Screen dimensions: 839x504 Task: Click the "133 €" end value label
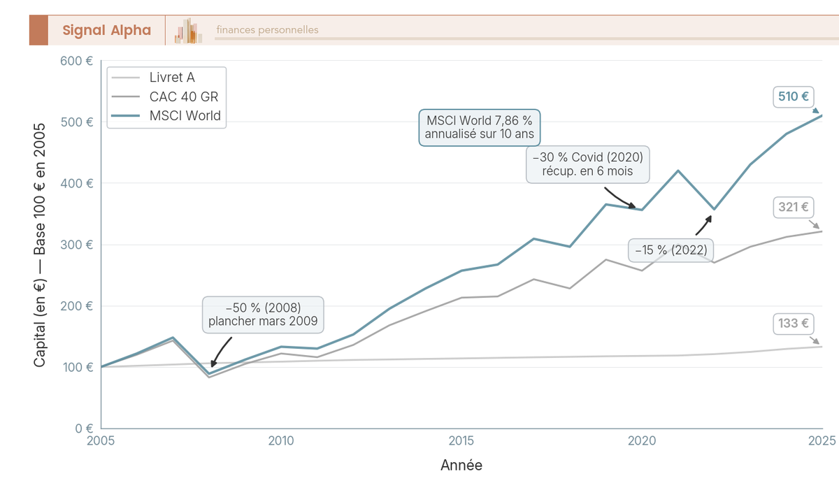coord(794,324)
